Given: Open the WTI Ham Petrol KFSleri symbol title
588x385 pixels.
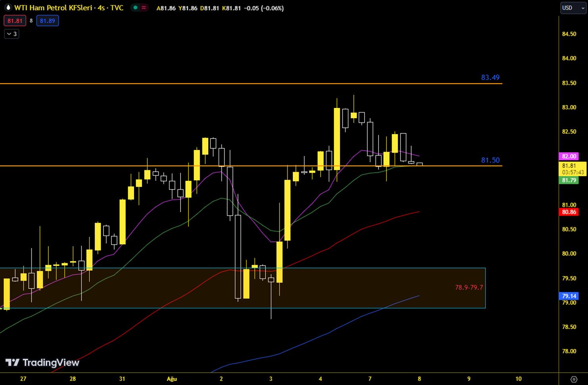Looking at the screenshot, I should tap(69, 8).
